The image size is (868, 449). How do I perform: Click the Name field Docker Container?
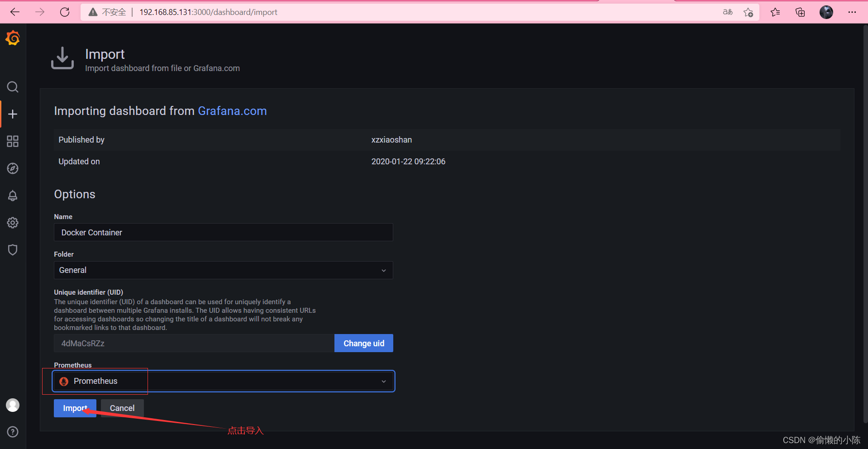[x=224, y=232]
